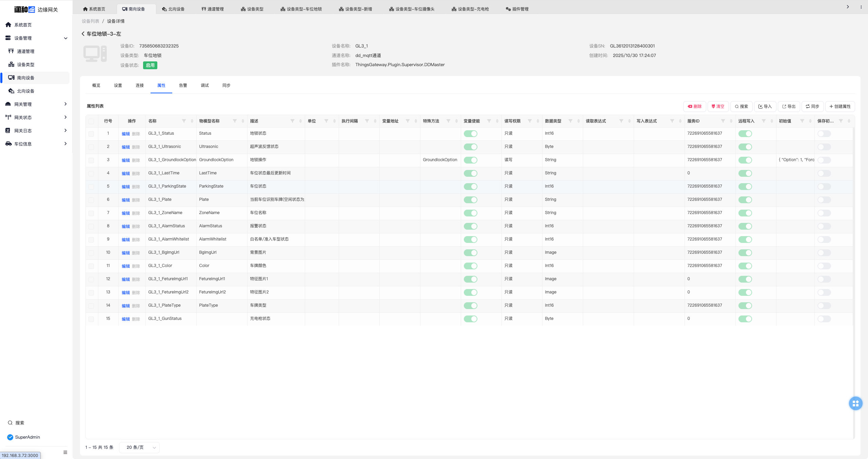Viewport: 868px width, 459px height.
Task: Click the sidebar collapse hamburger icon
Action: click(x=65, y=452)
